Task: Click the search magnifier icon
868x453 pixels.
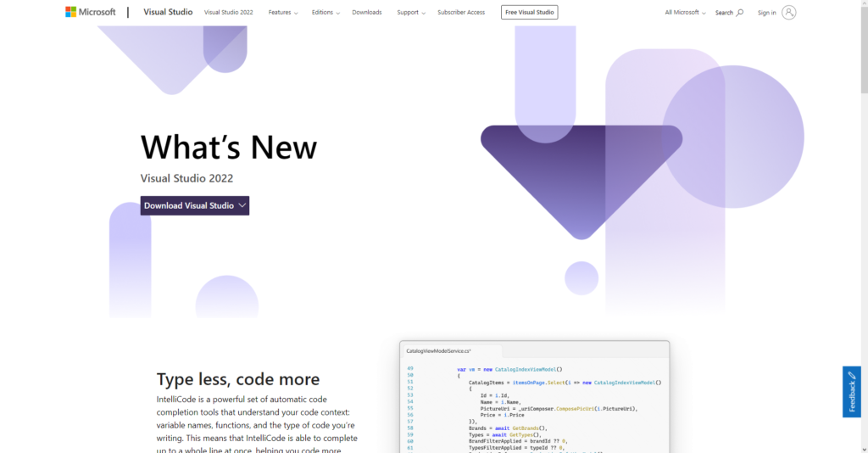Action: (x=740, y=13)
